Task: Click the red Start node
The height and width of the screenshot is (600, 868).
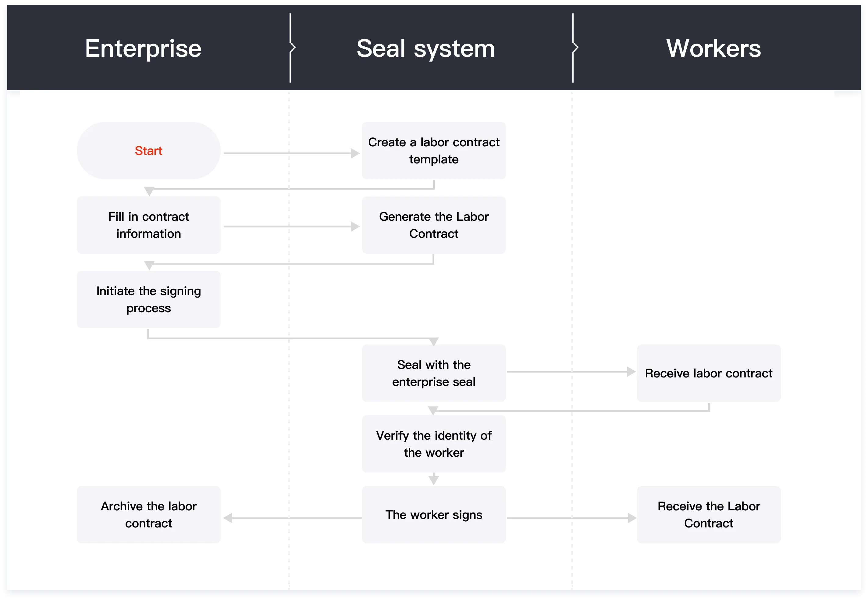Action: [x=148, y=151]
